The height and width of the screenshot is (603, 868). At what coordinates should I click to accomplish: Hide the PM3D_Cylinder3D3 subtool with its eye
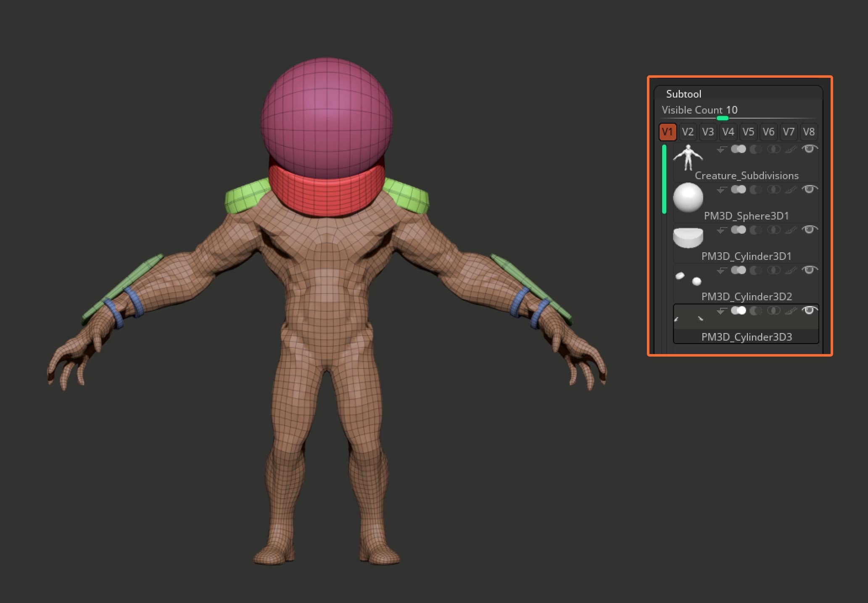point(810,310)
